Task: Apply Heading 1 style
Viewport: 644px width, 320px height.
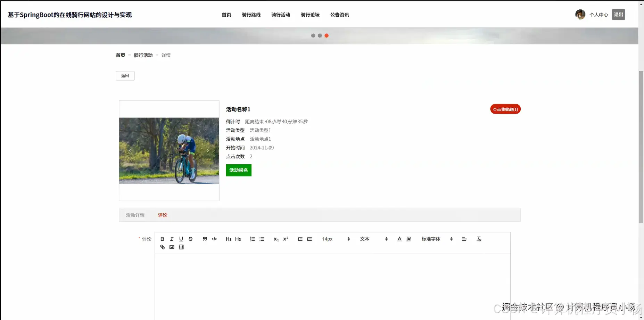Action: (229, 239)
